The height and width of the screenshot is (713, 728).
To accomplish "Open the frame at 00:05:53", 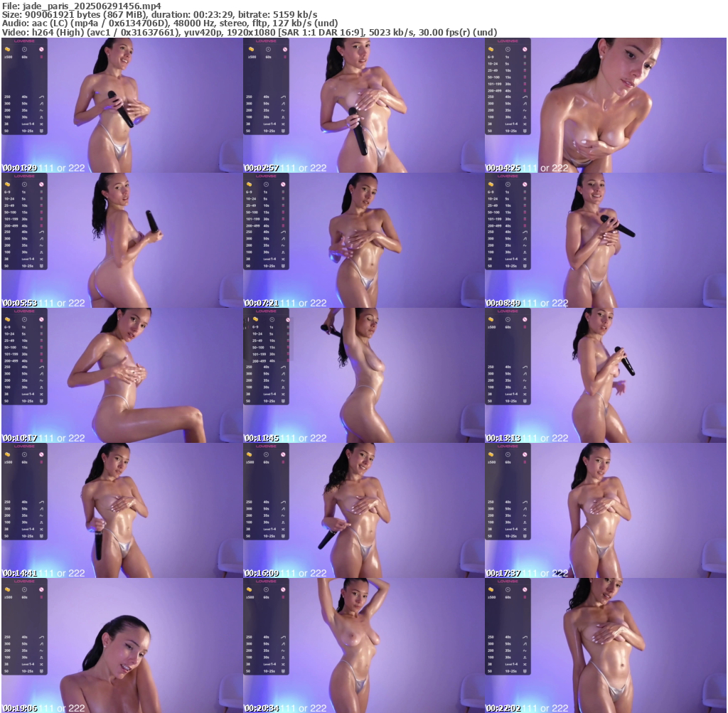I will click(x=122, y=240).
